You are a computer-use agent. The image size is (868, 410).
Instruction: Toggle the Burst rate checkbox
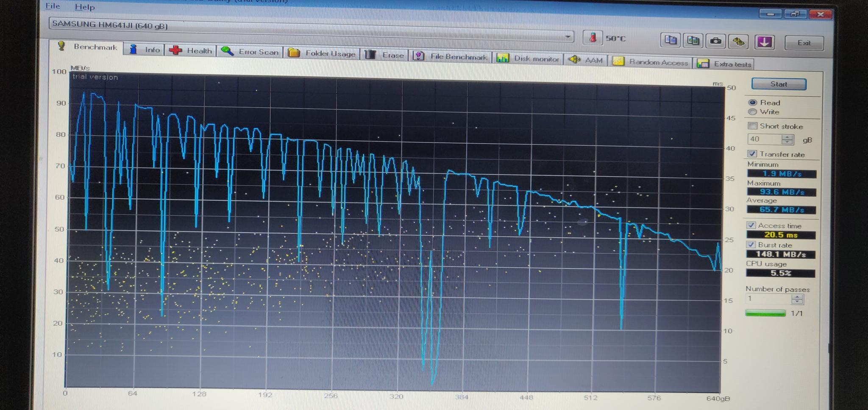(x=751, y=245)
